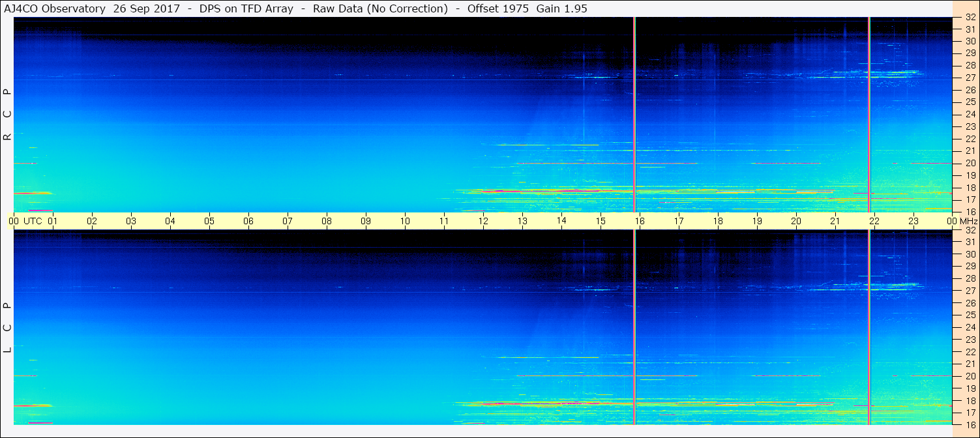980x438 pixels.
Task: Click the 05 hour mark on time axis
Action: (209, 221)
